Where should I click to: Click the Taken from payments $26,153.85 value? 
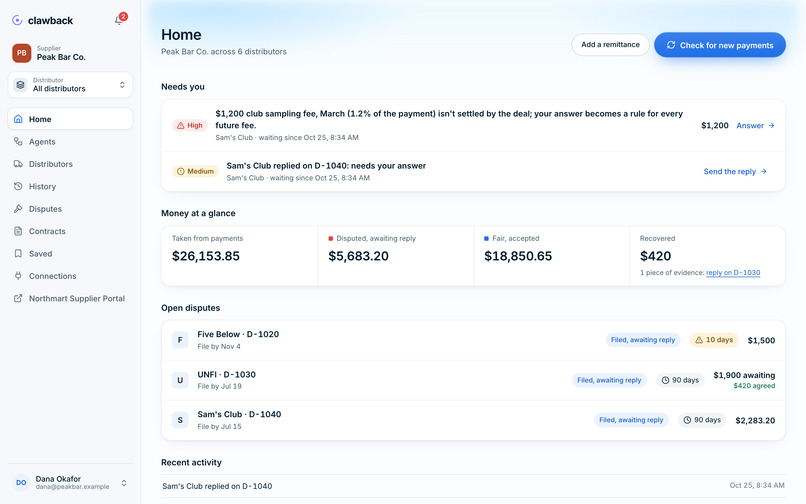[x=206, y=256]
